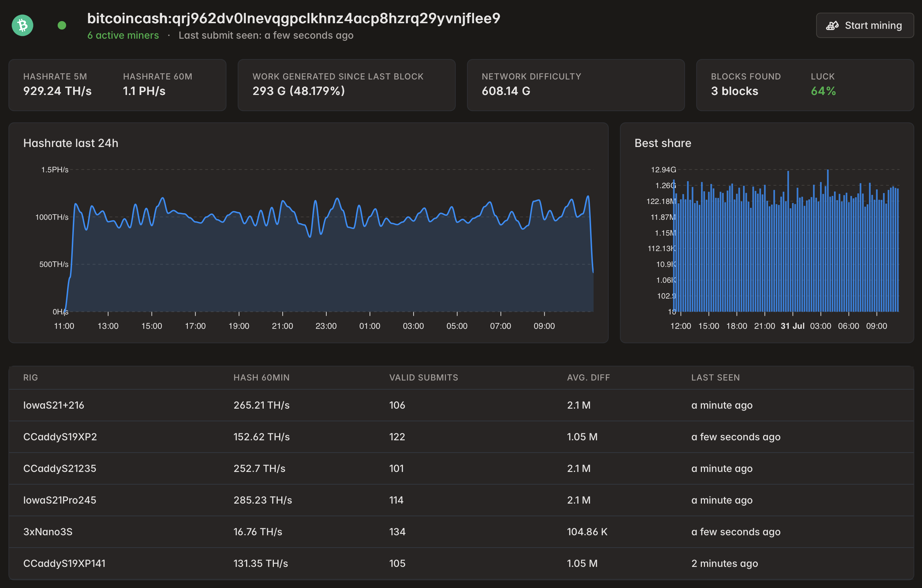Viewport: 922px width, 588px height.
Task: Click the 21:00 tick on hashrate chart
Action: [x=282, y=326]
